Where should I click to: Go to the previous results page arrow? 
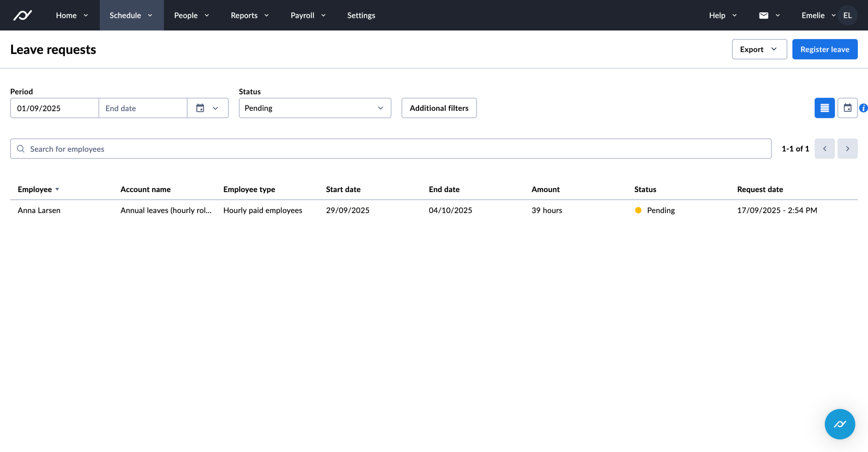(x=824, y=149)
